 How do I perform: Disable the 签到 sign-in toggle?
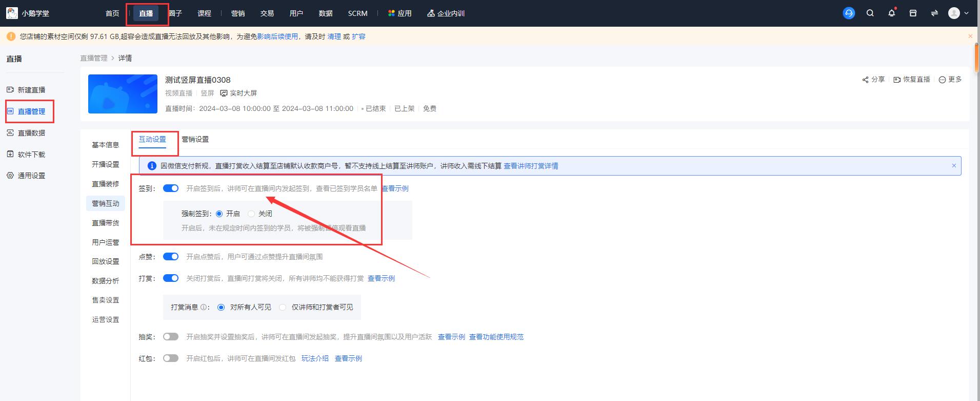click(171, 188)
